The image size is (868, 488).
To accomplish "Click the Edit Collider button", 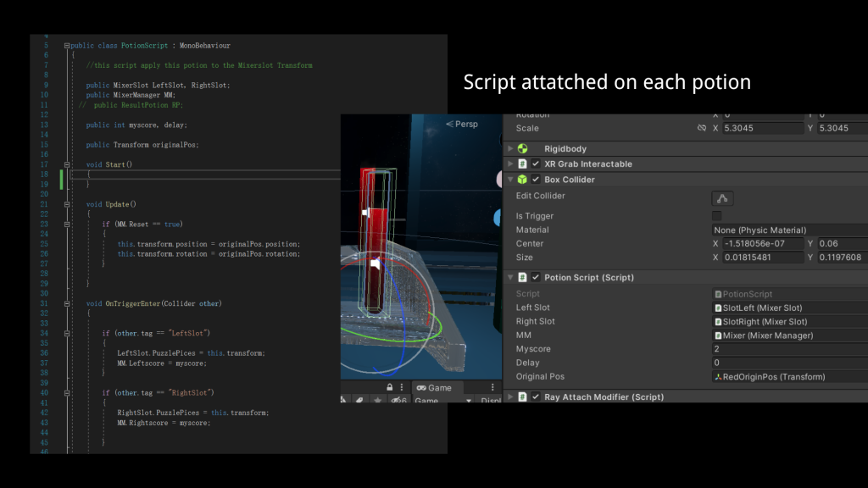I will tap(722, 198).
